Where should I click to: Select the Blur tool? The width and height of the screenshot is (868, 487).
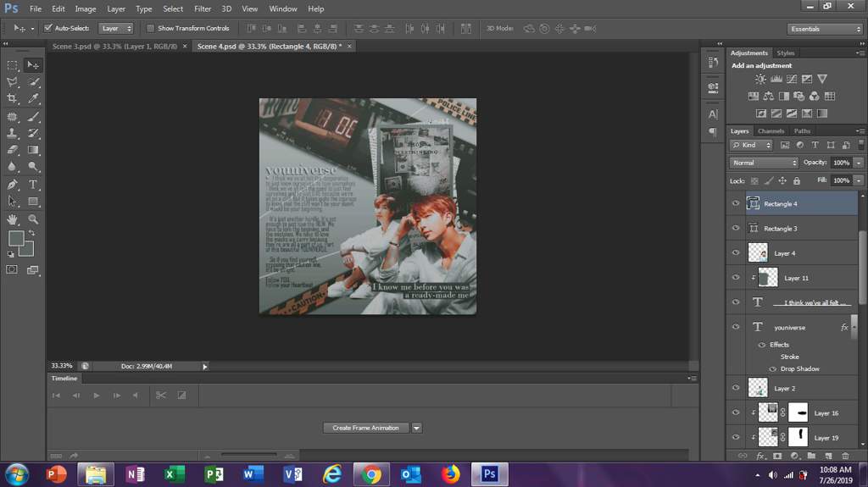(x=12, y=166)
